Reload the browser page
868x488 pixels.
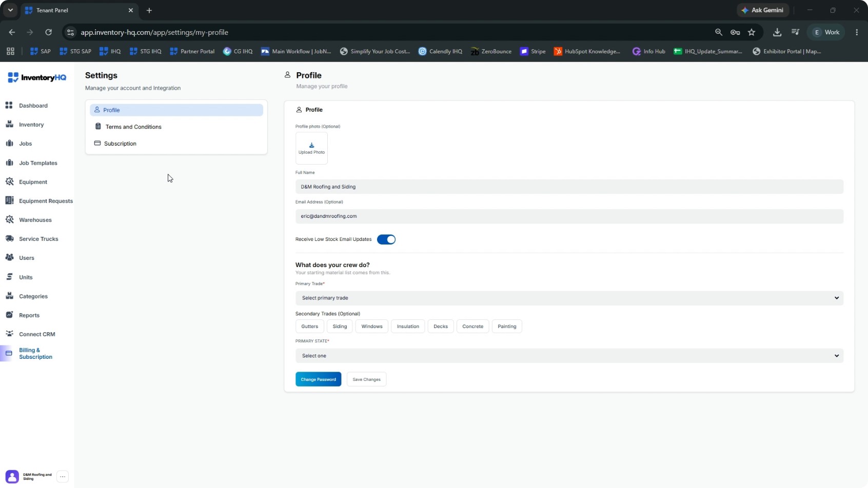tap(49, 32)
